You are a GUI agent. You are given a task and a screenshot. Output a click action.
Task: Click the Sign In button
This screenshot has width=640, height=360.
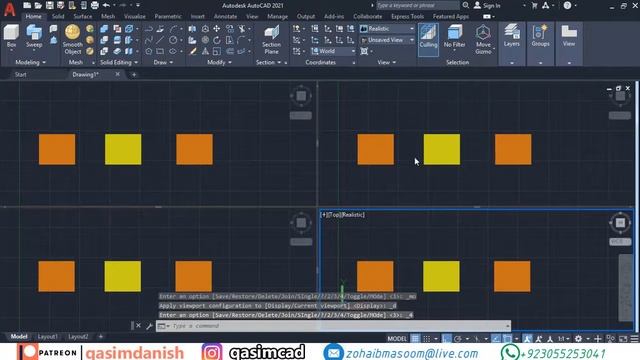tap(487, 5)
